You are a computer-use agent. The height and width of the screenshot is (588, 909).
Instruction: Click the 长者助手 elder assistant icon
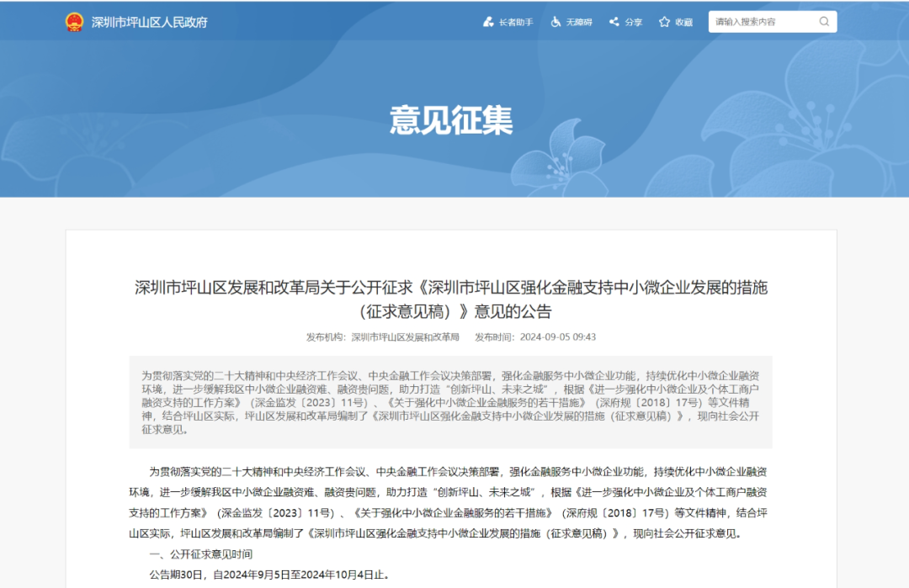tap(488, 22)
